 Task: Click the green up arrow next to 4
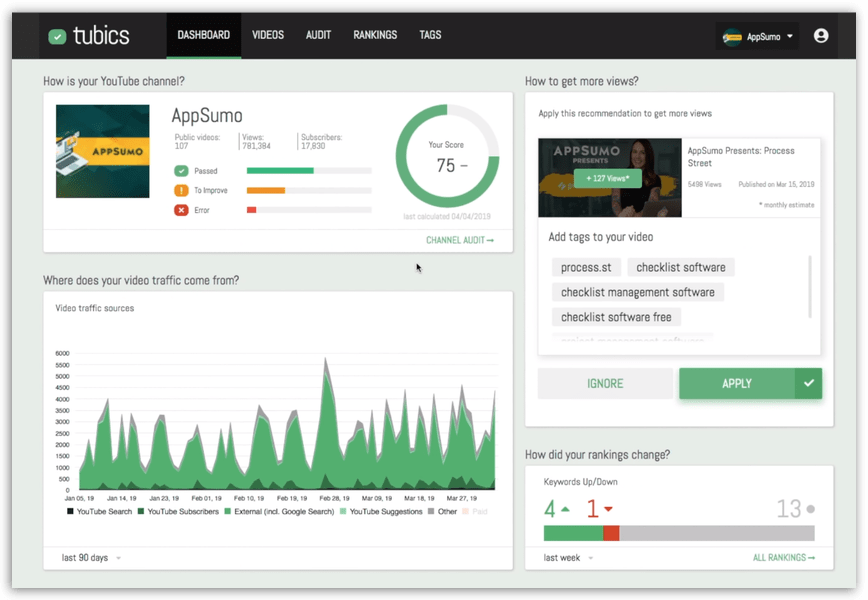pyautogui.click(x=566, y=509)
